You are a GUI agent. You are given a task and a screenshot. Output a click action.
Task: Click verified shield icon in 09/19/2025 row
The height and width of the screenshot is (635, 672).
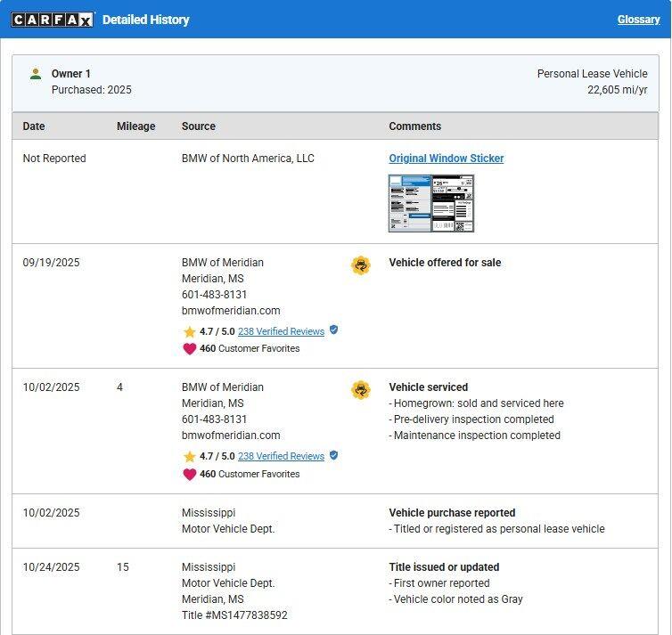tap(333, 330)
